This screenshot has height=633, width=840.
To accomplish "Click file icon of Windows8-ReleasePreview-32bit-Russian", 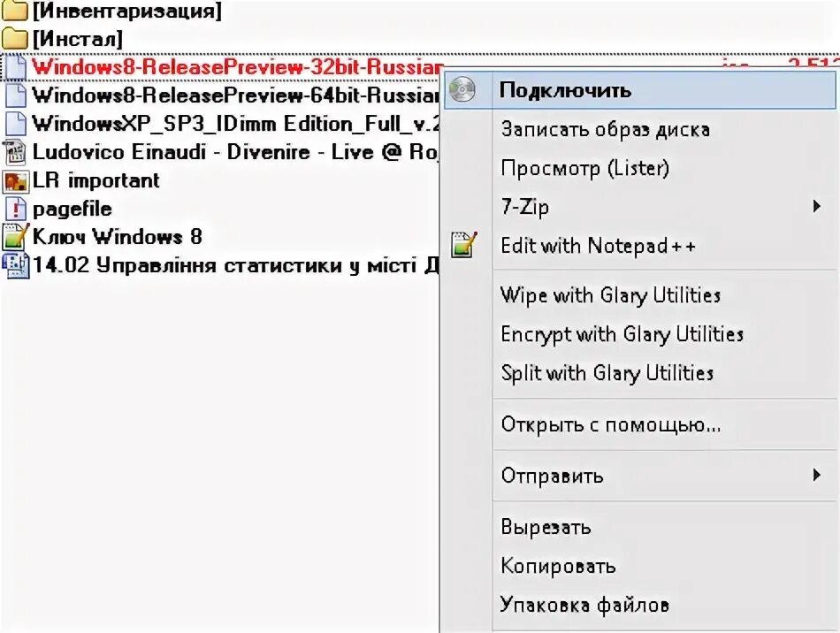I will pos(16,67).
